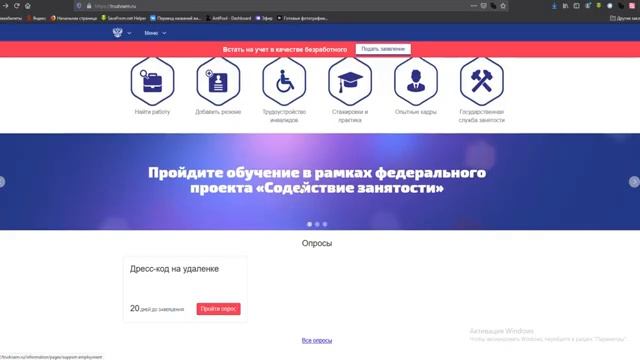Click the green SaveFrom extension toolbar icon
This screenshot has width=640, height=360.
[x=599, y=6]
